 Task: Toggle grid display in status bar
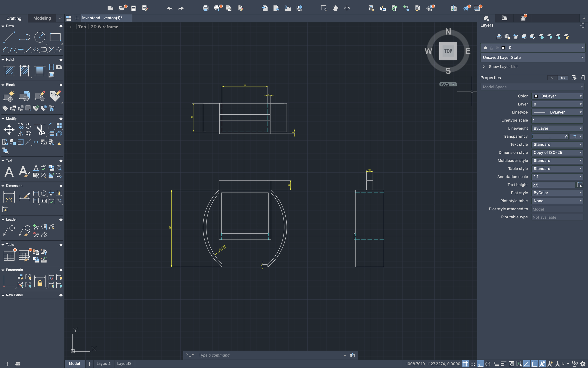point(465,364)
